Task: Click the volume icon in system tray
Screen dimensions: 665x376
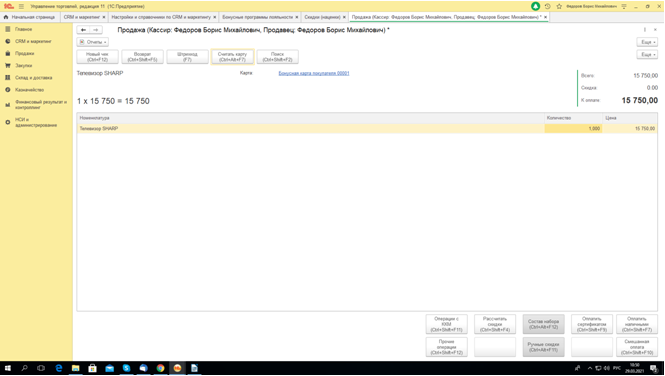Action: [x=606, y=368]
